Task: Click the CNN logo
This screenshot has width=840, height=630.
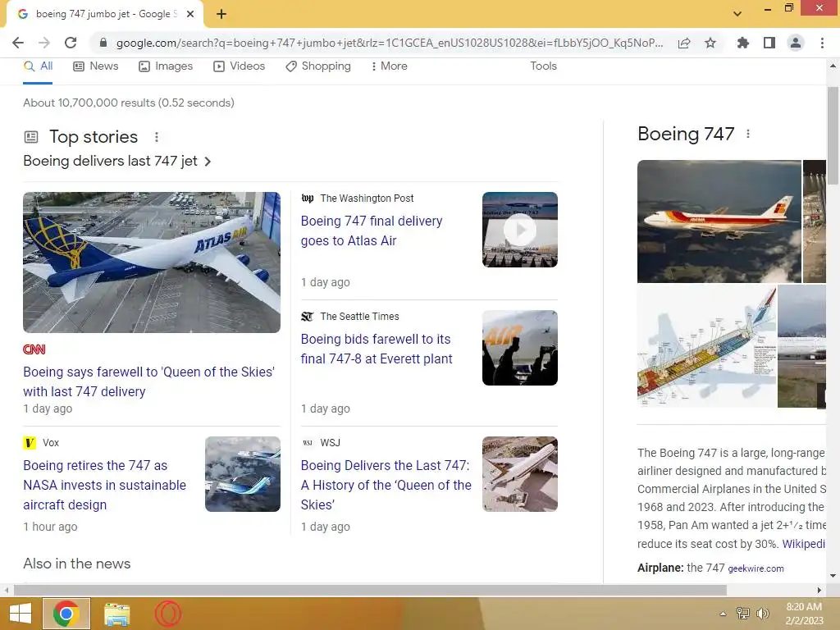Action: pos(34,349)
